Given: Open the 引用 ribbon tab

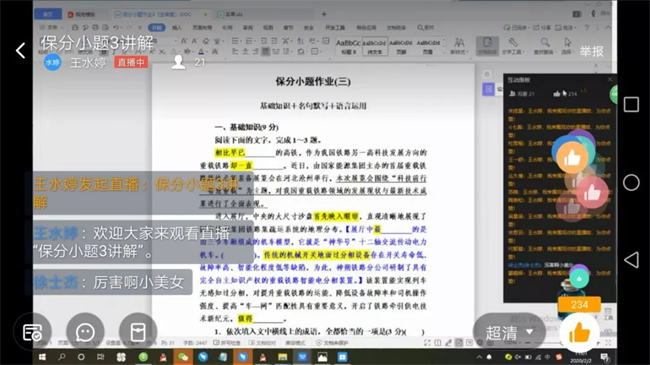Looking at the screenshot, I should coord(227,27).
